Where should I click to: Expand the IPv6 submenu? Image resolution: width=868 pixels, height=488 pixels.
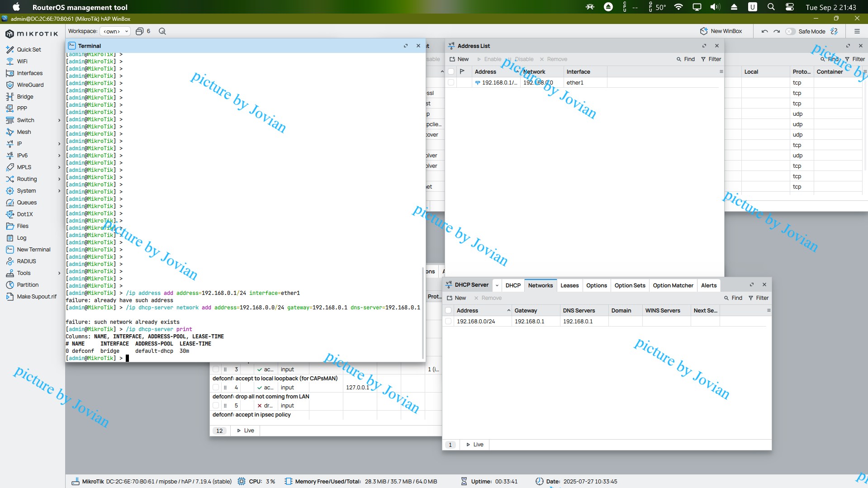click(59, 156)
